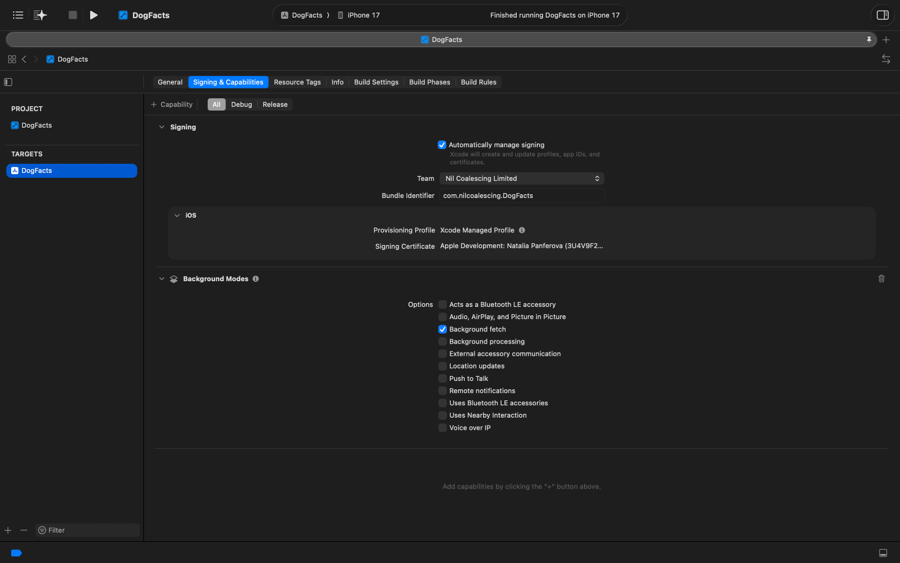This screenshot has height=563, width=900.
Task: Enable Audio, AirPlay, and Picture in Picture
Action: pos(443,317)
